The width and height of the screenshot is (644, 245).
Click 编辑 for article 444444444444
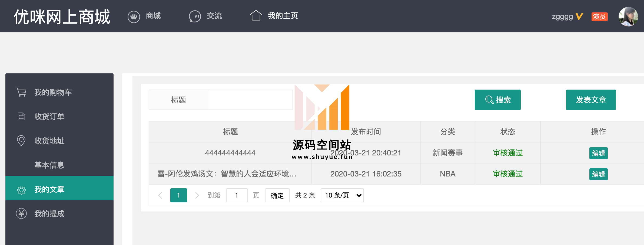pyautogui.click(x=599, y=153)
